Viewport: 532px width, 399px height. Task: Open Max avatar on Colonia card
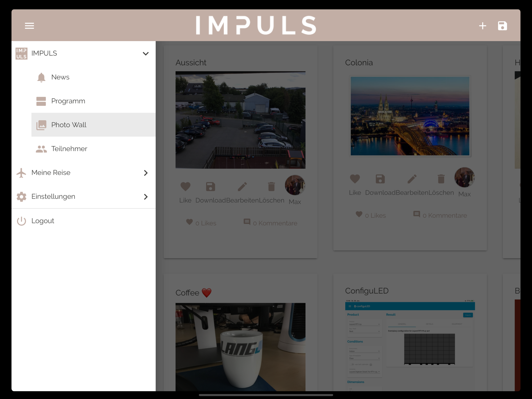click(464, 177)
